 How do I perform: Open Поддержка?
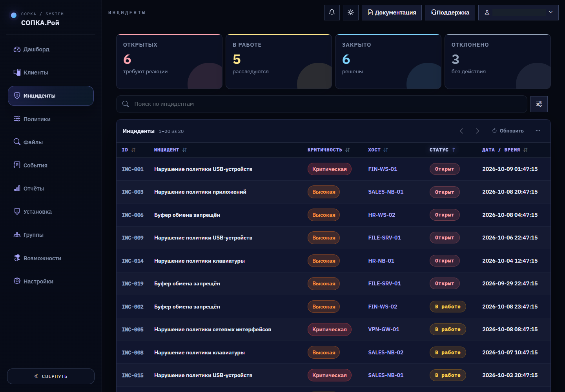[450, 13]
